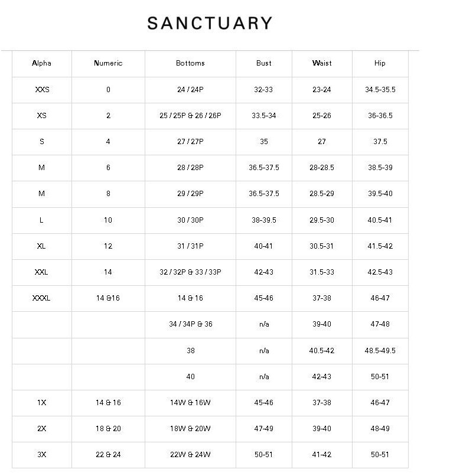The height and width of the screenshot is (476, 476).
Task: Select the Waist column header
Action: tap(322, 63)
